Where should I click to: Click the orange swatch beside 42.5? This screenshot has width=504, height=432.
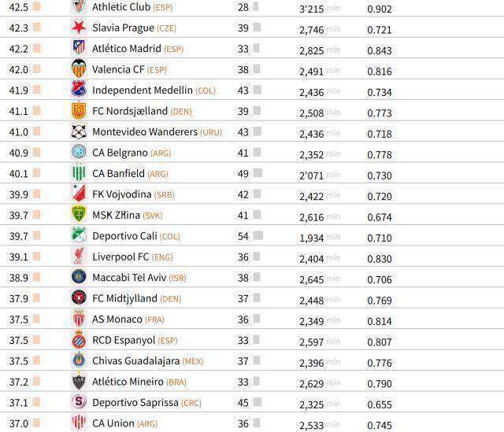click(36, 7)
